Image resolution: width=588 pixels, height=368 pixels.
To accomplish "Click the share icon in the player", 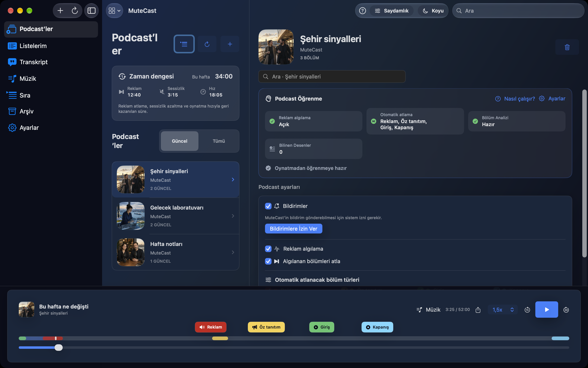I will click(x=478, y=310).
